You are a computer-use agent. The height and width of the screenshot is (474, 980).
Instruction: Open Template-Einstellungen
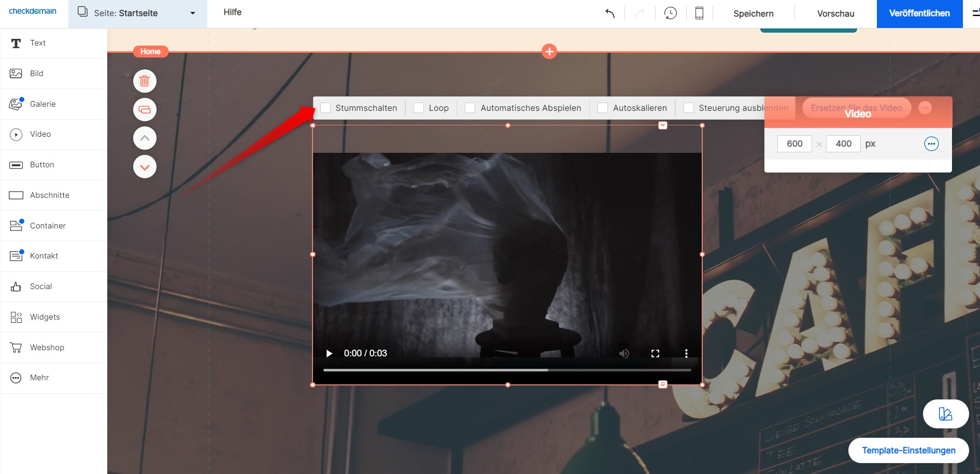908,450
